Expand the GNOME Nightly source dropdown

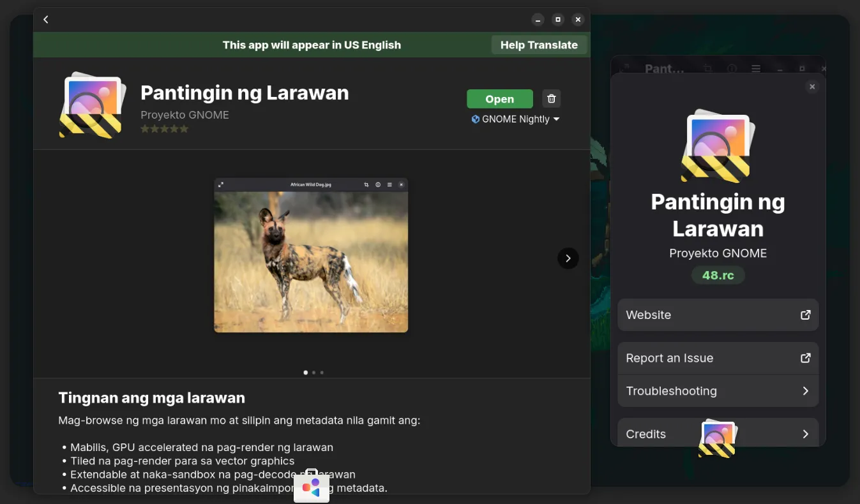tap(516, 119)
